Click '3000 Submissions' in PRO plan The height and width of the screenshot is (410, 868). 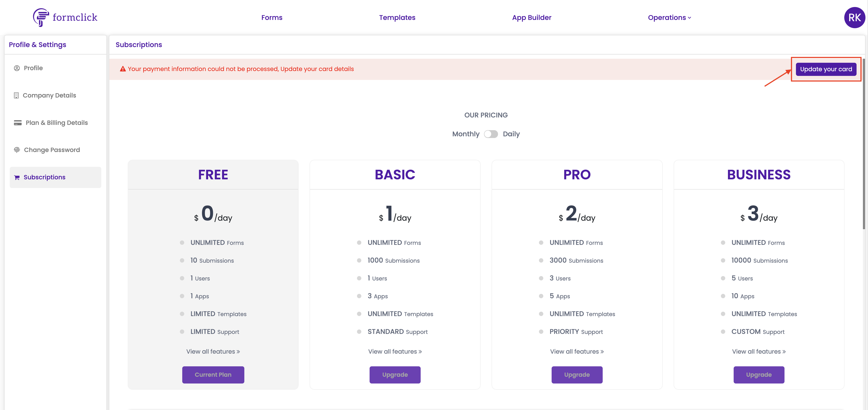576,260
